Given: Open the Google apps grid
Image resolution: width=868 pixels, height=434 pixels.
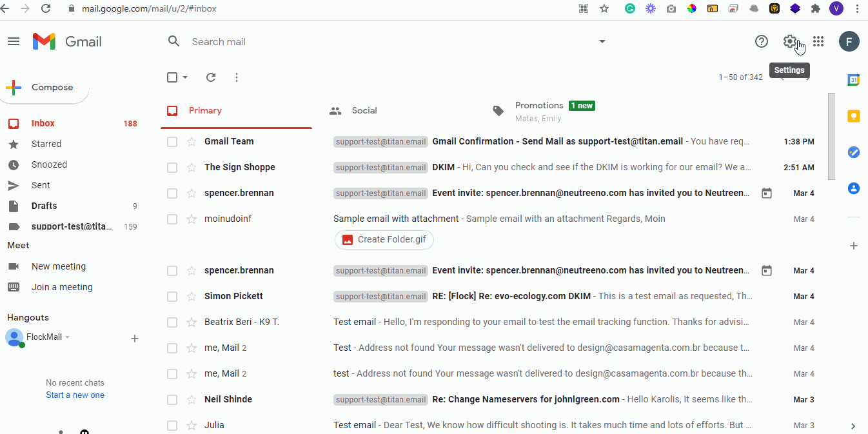Looking at the screenshot, I should click(x=818, y=41).
